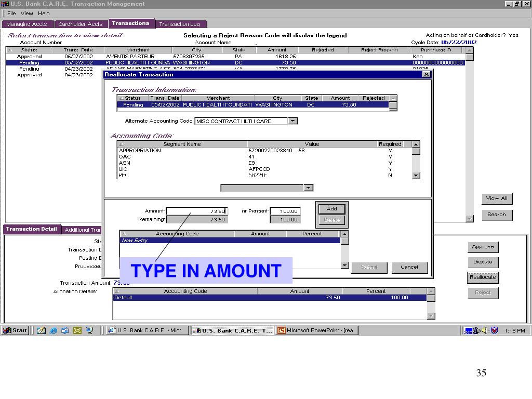Click the Value column header in dialog
This screenshot has height=399, width=532.
coord(312,144)
